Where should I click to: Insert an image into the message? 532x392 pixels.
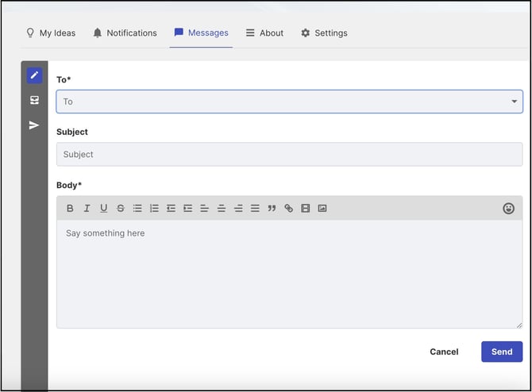click(x=322, y=208)
